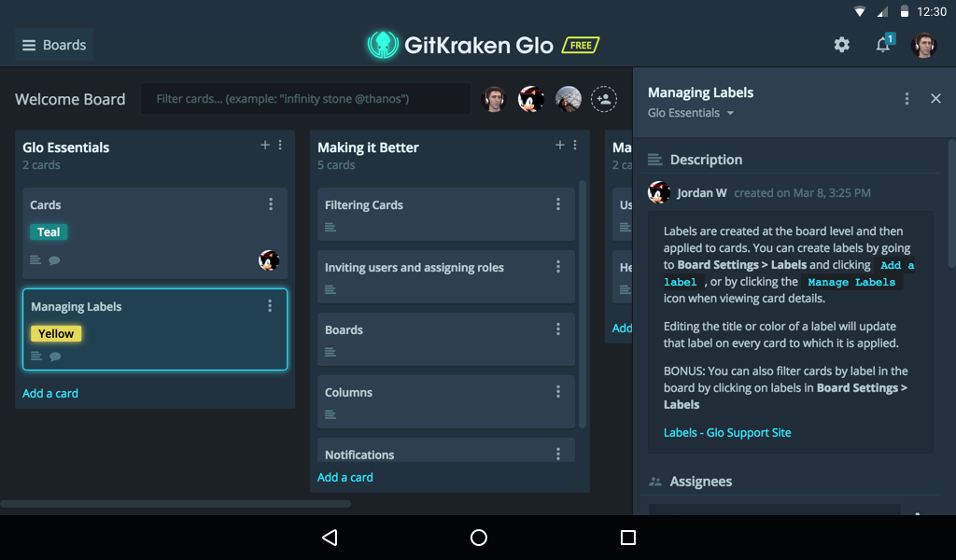This screenshot has height=560, width=956.
Task: Open options menu on the Managing Labels card
Action: pos(270,306)
